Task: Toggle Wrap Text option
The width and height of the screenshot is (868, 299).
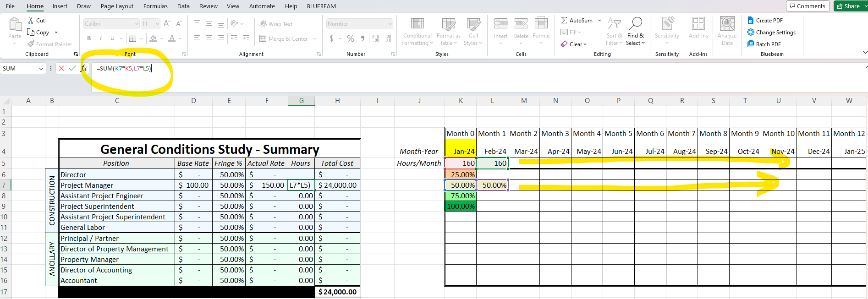Action: [276, 24]
